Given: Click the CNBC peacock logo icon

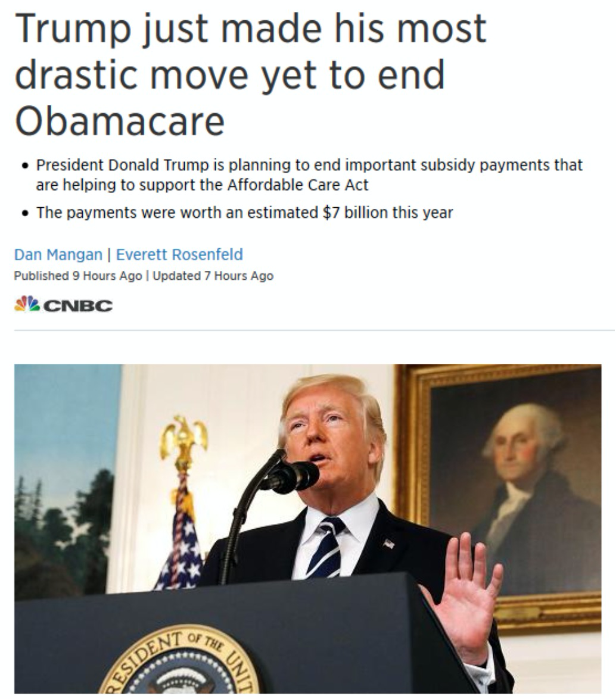Looking at the screenshot, I should (27, 304).
